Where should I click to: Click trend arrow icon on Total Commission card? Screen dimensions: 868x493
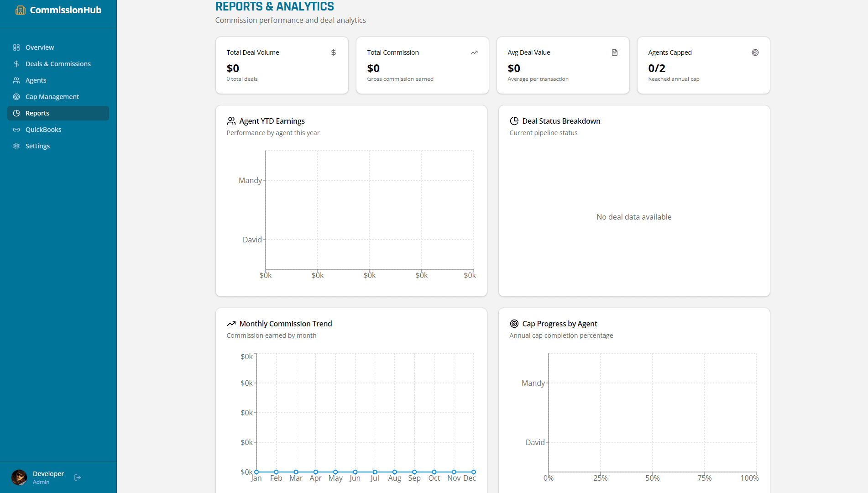(474, 52)
